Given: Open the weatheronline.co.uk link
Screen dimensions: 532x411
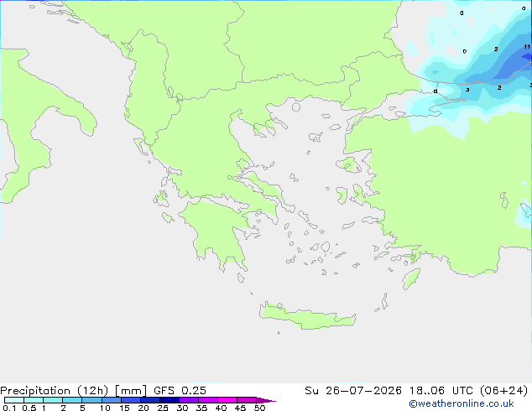Looking at the screenshot, I should (x=462, y=403).
